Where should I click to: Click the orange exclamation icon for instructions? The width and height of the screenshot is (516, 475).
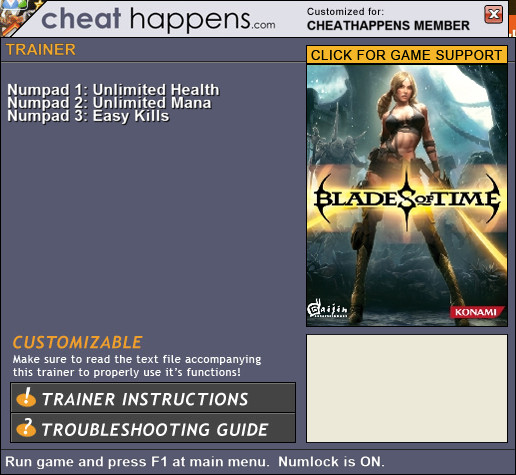(x=26, y=397)
